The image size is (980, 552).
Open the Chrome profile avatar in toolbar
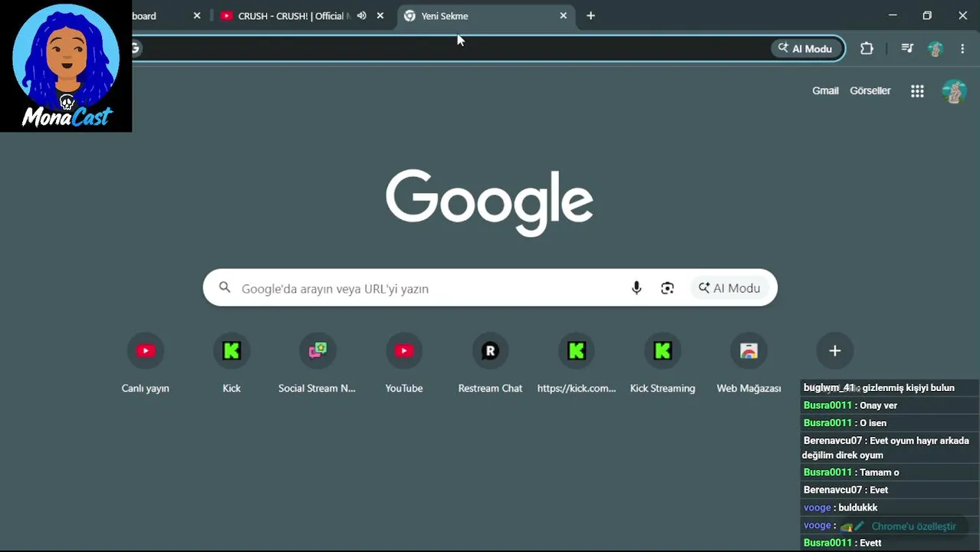point(935,48)
